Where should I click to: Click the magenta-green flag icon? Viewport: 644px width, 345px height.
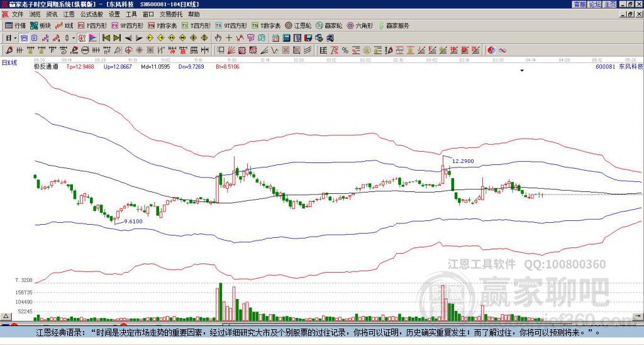click(93, 38)
